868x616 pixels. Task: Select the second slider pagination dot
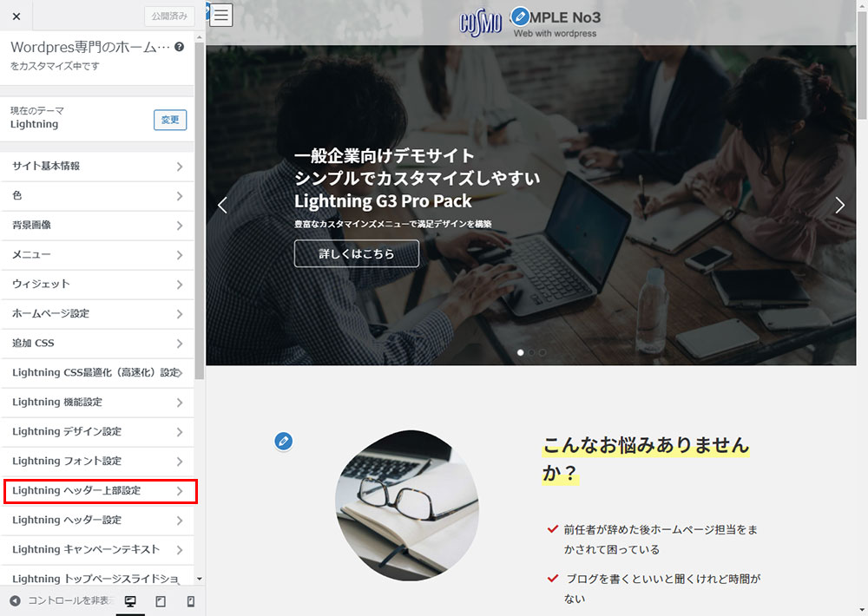click(x=531, y=352)
